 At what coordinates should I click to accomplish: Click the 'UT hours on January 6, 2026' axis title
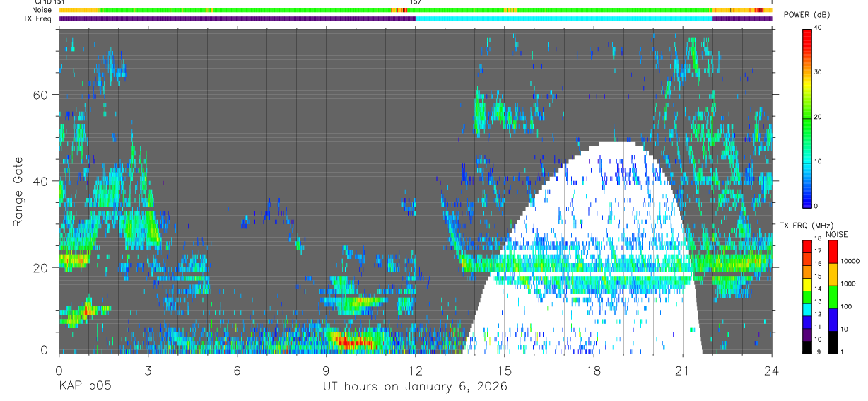[x=415, y=387]
